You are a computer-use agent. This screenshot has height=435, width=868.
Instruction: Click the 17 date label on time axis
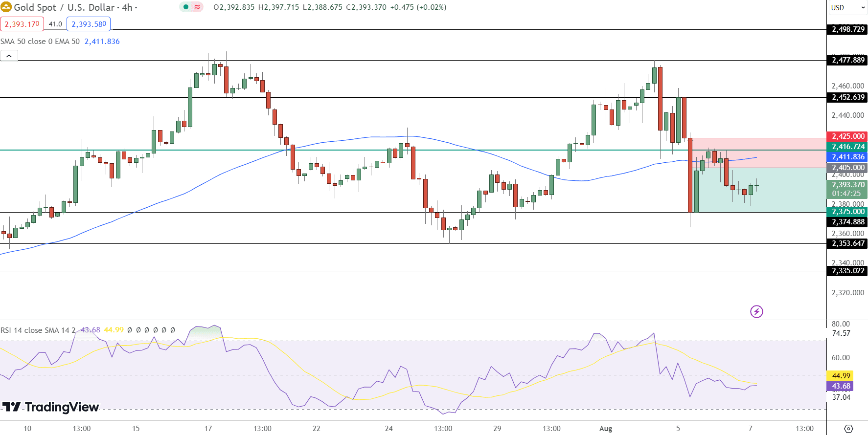click(208, 429)
